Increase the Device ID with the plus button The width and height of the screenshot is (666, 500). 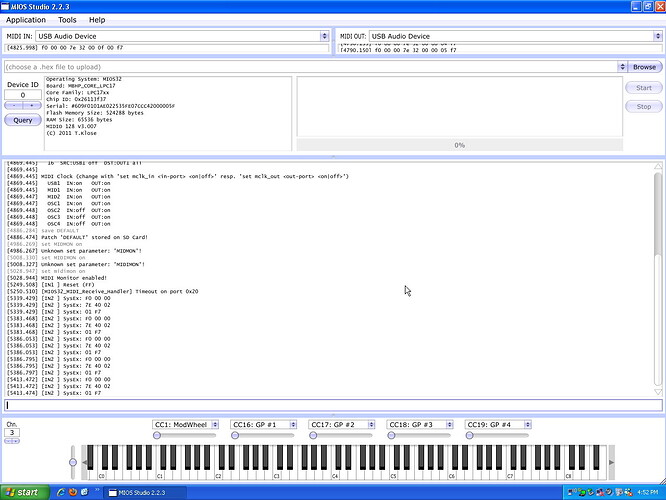tap(32, 105)
